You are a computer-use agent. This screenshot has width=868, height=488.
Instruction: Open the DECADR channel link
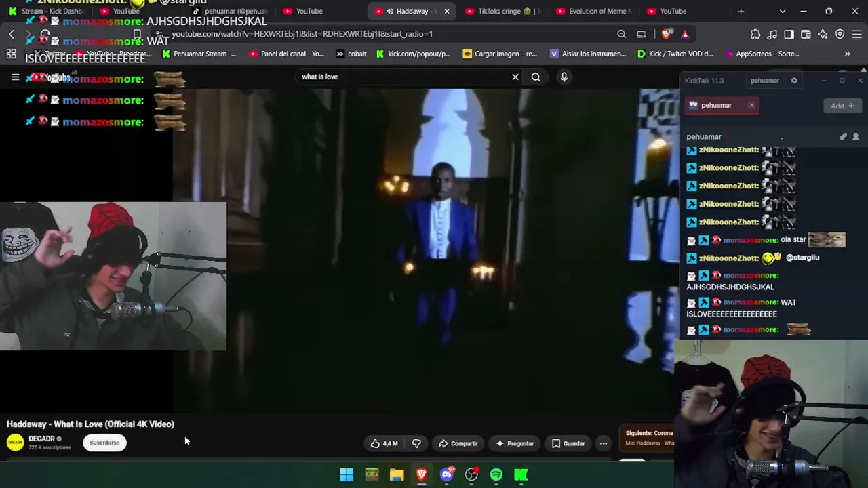(41, 439)
